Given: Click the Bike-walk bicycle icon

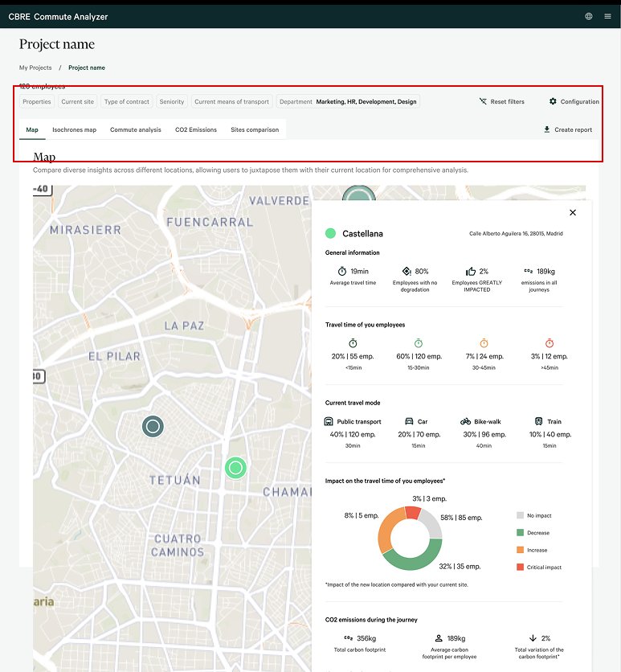Looking at the screenshot, I should 465,421.
